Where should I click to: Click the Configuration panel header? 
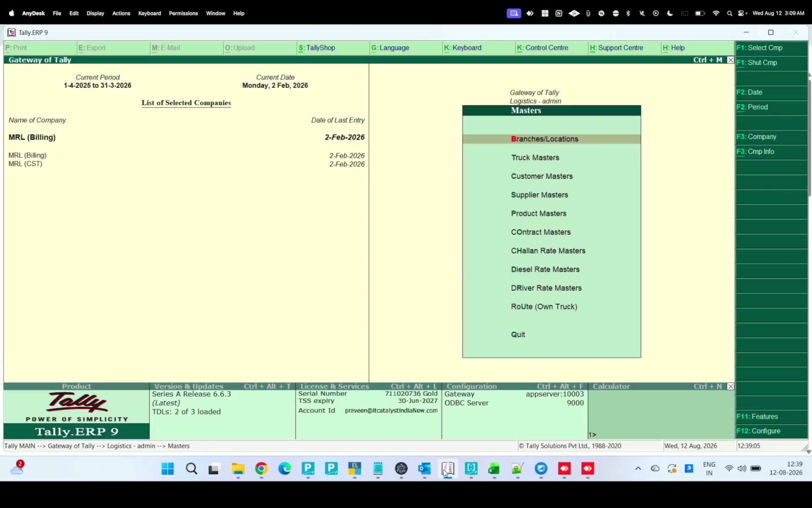point(515,387)
